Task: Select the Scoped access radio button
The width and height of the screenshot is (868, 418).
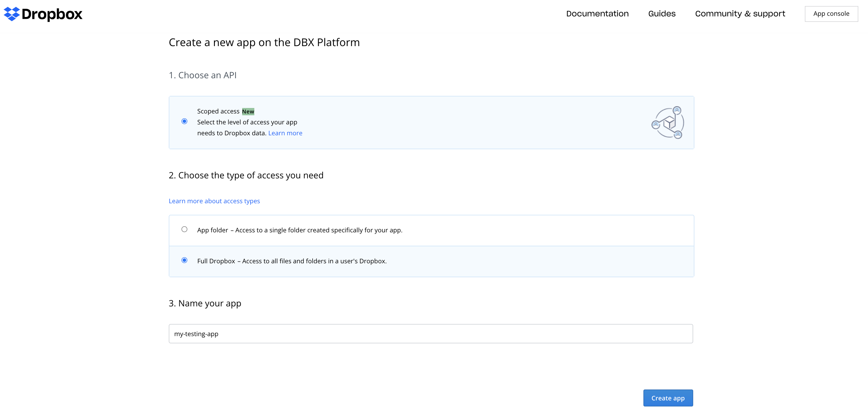Action: (184, 122)
